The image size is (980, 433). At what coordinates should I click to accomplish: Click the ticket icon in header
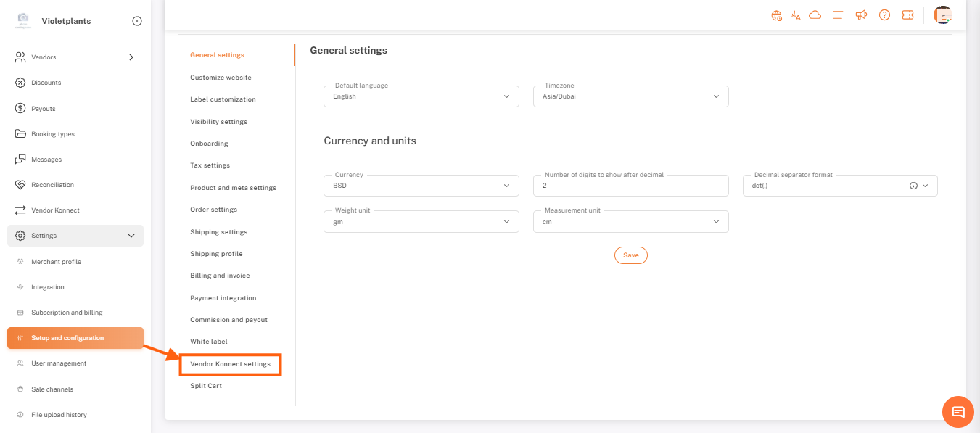[907, 15]
